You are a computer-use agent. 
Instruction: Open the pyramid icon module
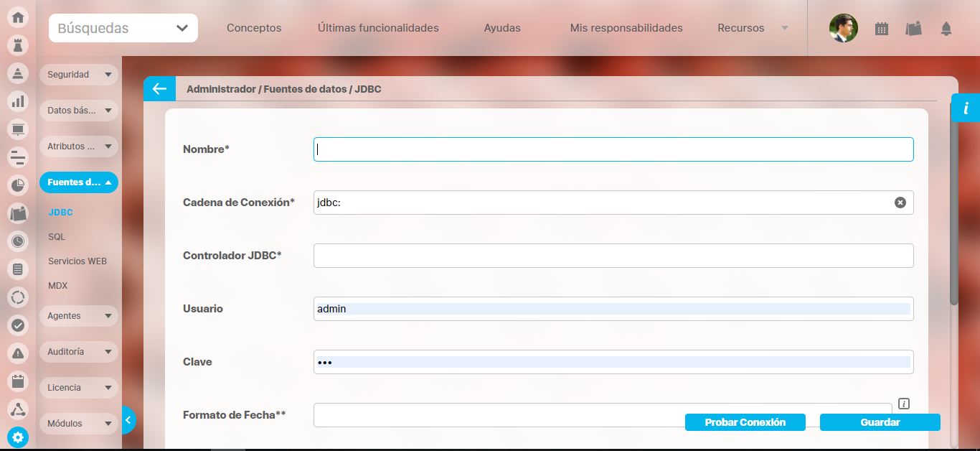point(18,73)
